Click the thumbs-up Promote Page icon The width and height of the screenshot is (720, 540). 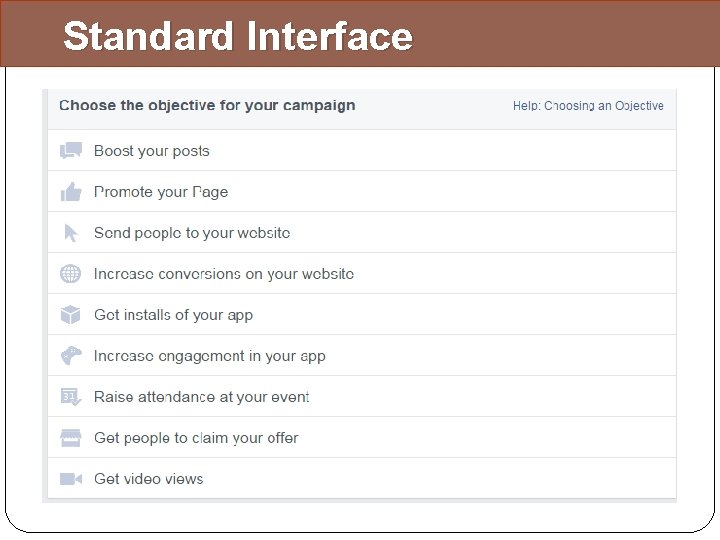(x=70, y=192)
